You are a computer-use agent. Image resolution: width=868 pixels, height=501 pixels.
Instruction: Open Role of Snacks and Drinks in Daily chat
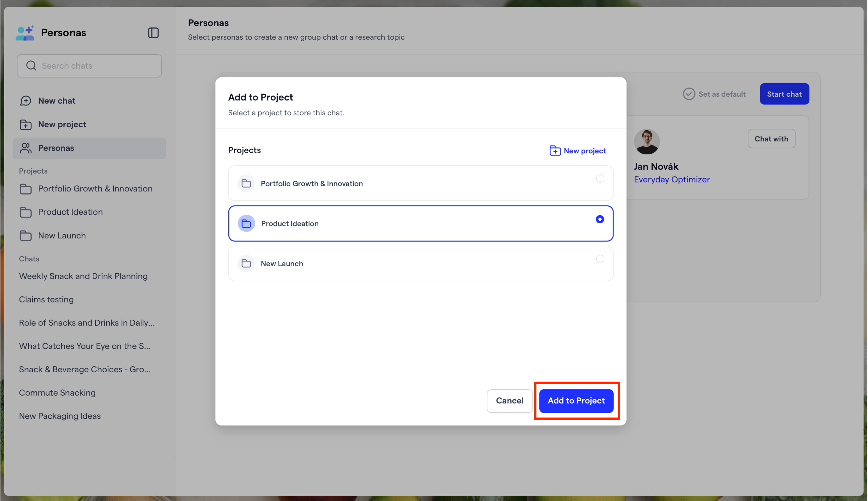coord(87,323)
